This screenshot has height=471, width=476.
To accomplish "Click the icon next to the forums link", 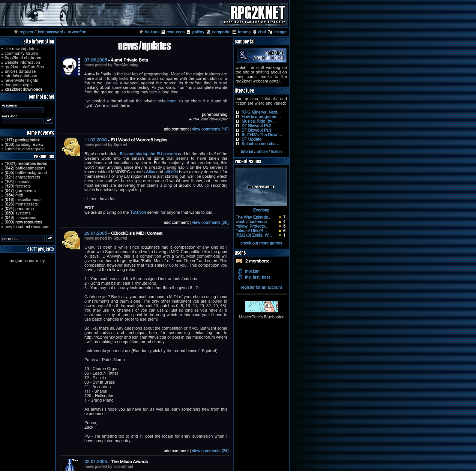I will (234, 32).
